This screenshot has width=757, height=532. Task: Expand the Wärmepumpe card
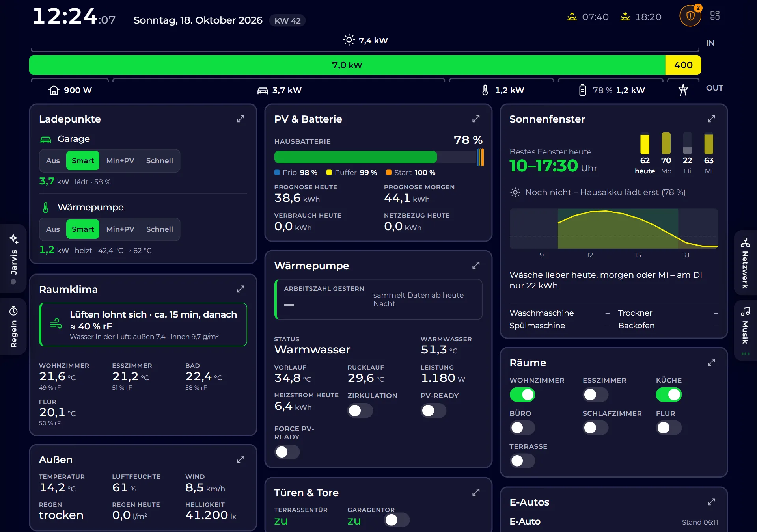click(476, 266)
